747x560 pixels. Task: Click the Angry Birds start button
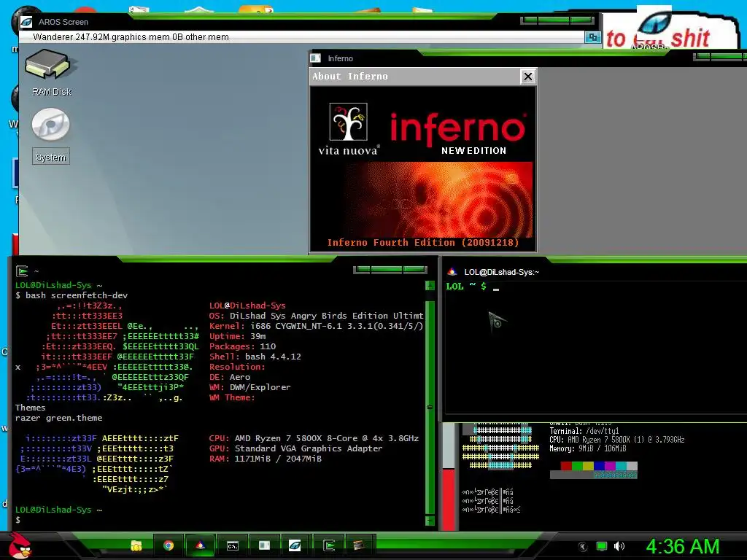tap(20, 545)
